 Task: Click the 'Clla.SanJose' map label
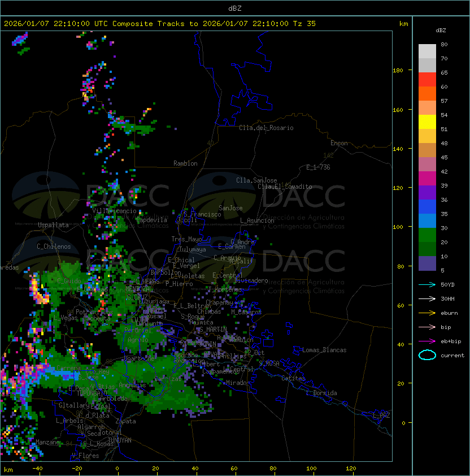(x=256, y=180)
